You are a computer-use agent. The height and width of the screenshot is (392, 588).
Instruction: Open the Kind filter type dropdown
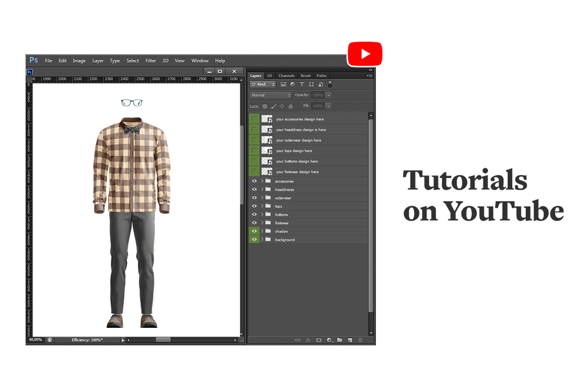pos(263,84)
